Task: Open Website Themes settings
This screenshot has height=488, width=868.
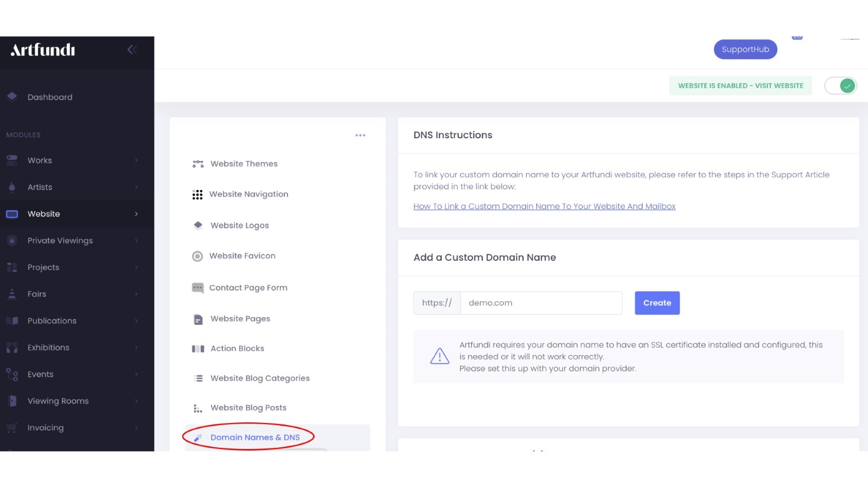Action: [x=244, y=164]
